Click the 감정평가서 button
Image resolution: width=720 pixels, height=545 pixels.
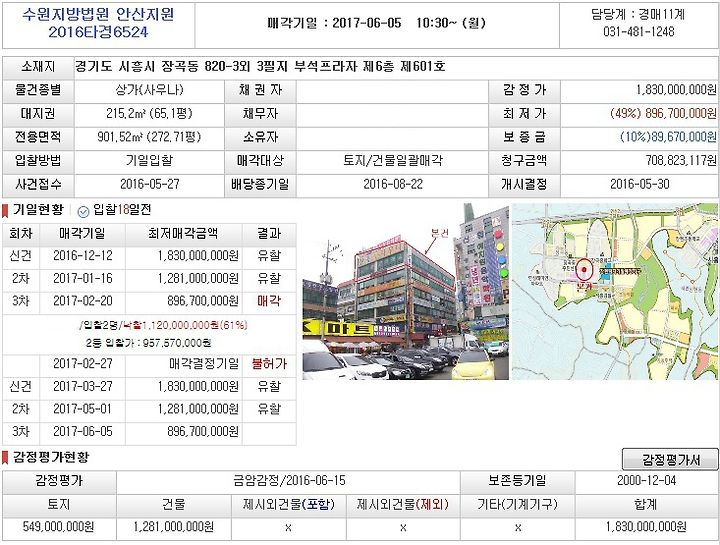tap(670, 459)
